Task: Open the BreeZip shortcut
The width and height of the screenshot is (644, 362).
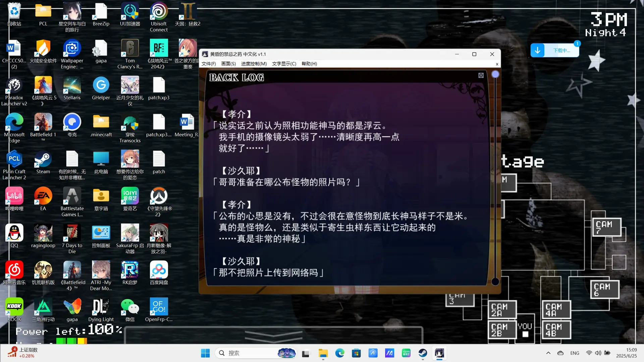Action: 101,15
